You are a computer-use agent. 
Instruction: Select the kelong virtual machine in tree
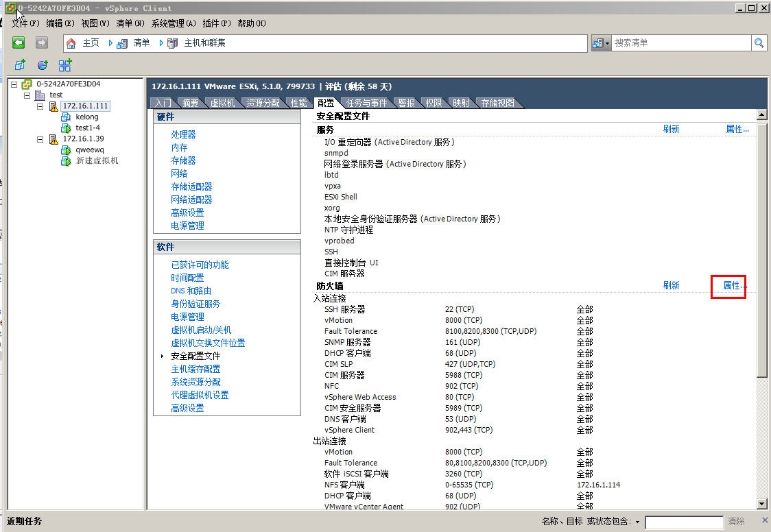[x=87, y=117]
